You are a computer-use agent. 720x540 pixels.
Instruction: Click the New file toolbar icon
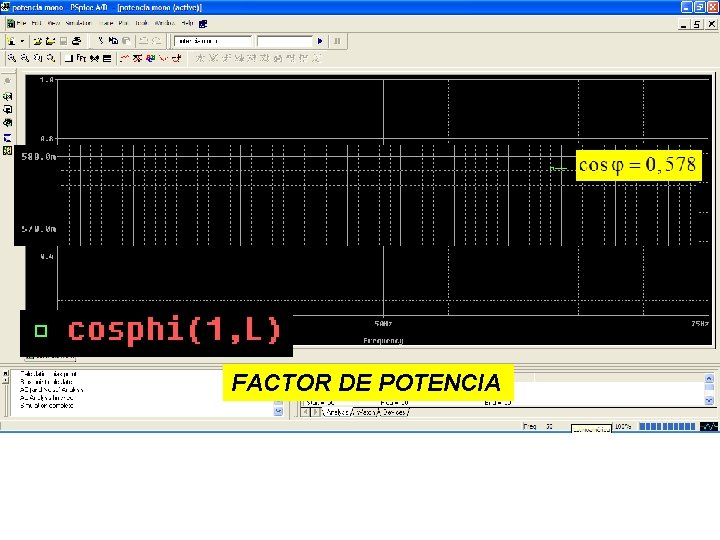[x=11, y=41]
